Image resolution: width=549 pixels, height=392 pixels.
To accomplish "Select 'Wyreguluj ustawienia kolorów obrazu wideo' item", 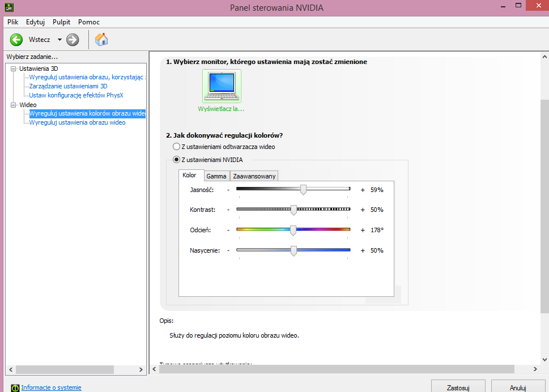I will [x=87, y=113].
